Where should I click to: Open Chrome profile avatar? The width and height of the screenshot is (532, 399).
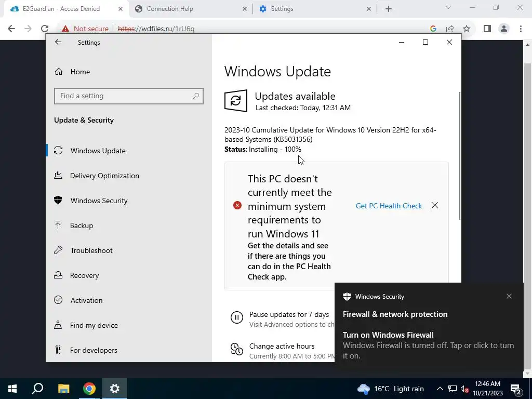pyautogui.click(x=504, y=29)
